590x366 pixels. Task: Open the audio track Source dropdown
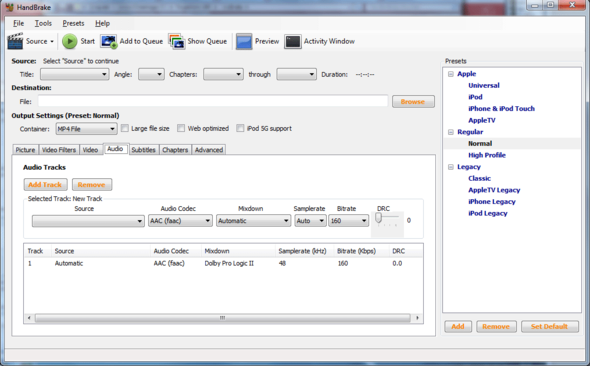(88, 221)
